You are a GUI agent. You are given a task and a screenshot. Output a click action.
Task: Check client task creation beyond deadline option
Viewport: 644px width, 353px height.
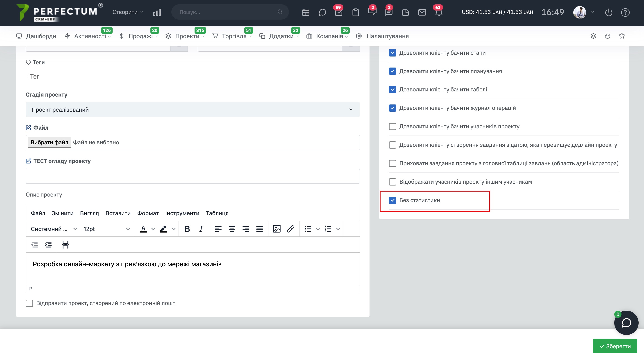392,145
